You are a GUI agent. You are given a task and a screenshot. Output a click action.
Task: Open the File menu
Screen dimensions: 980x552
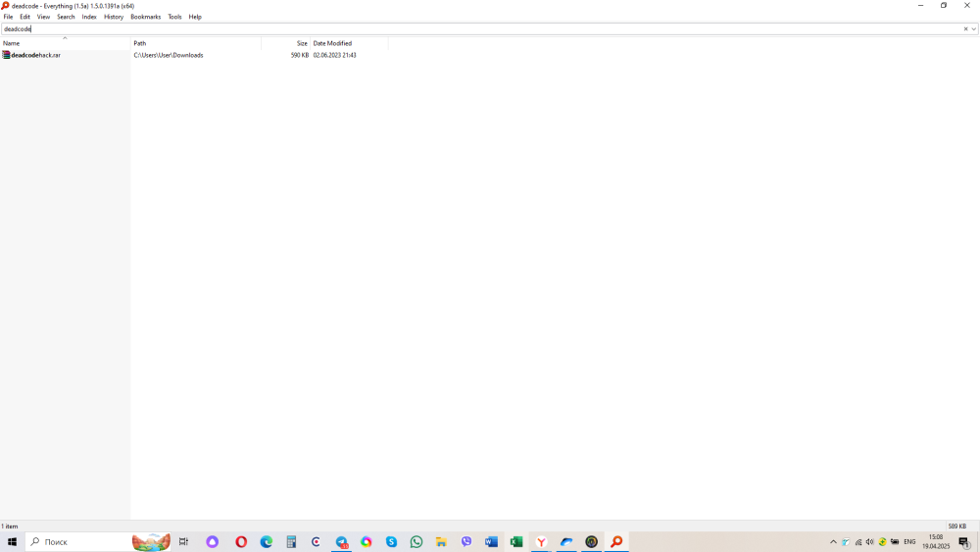pyautogui.click(x=8, y=17)
